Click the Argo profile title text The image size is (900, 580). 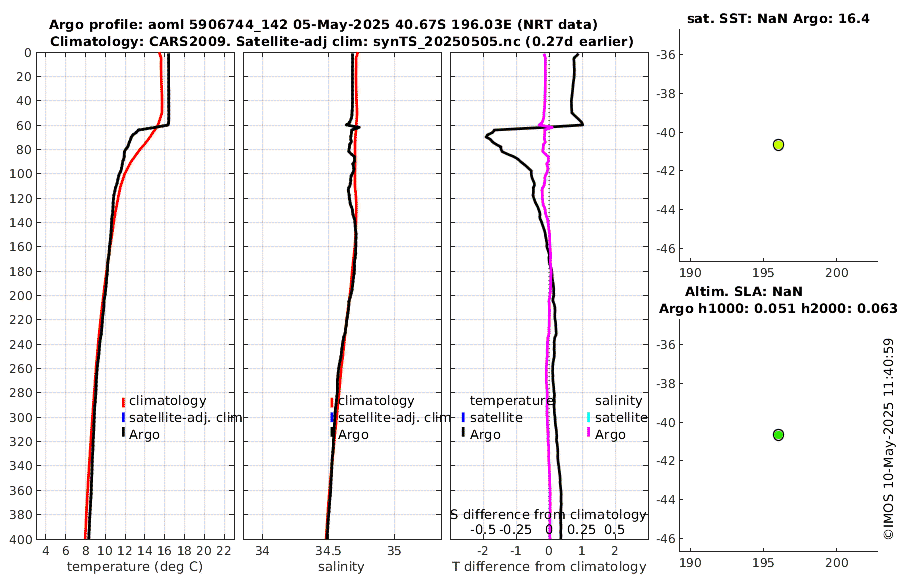point(323,25)
